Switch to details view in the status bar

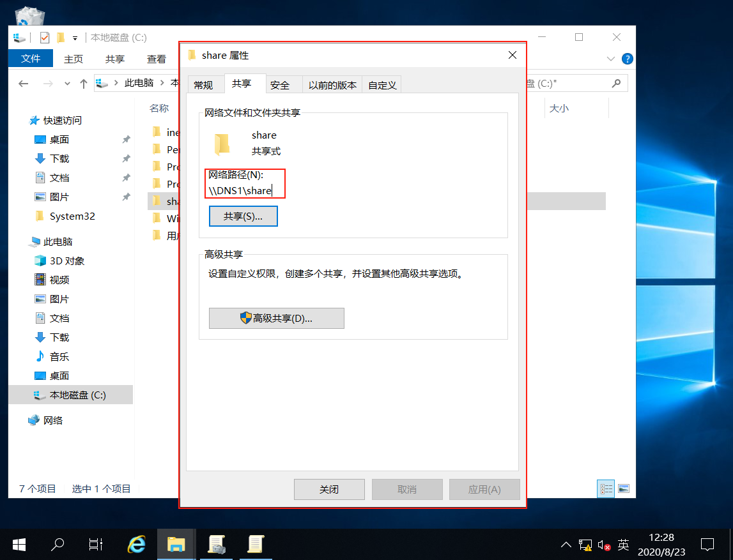click(605, 488)
